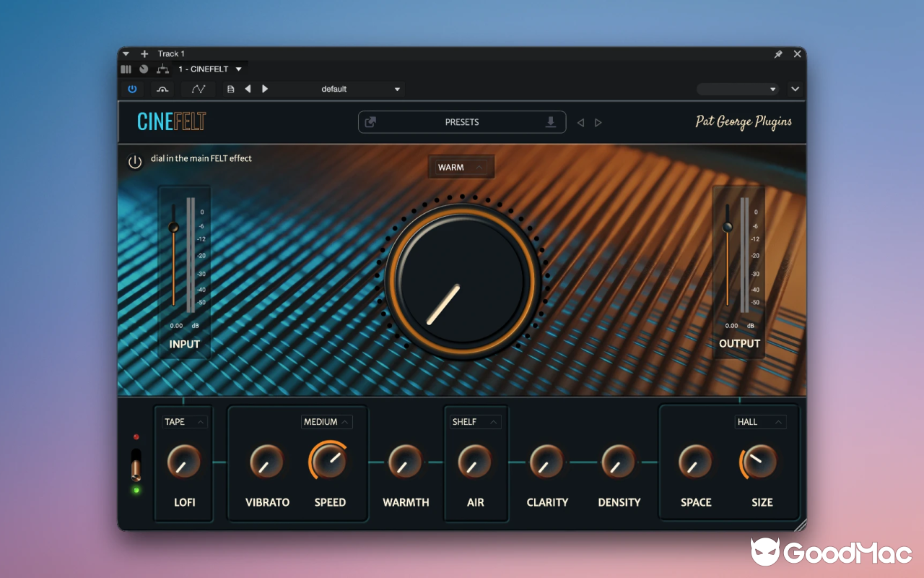Open the empty rounded dropdown in host toolbar
The image size is (924, 578).
click(737, 89)
